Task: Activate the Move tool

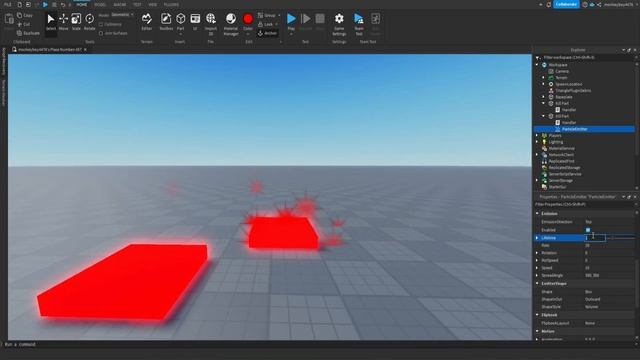Action: point(63,23)
